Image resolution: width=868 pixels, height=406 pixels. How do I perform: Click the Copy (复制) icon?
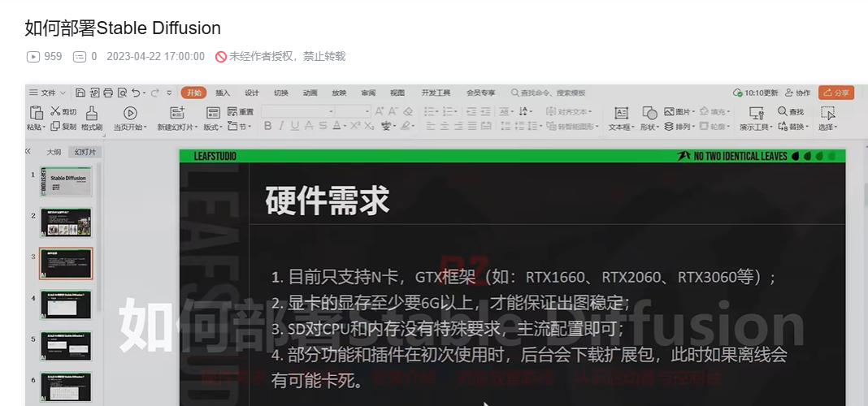[55, 126]
